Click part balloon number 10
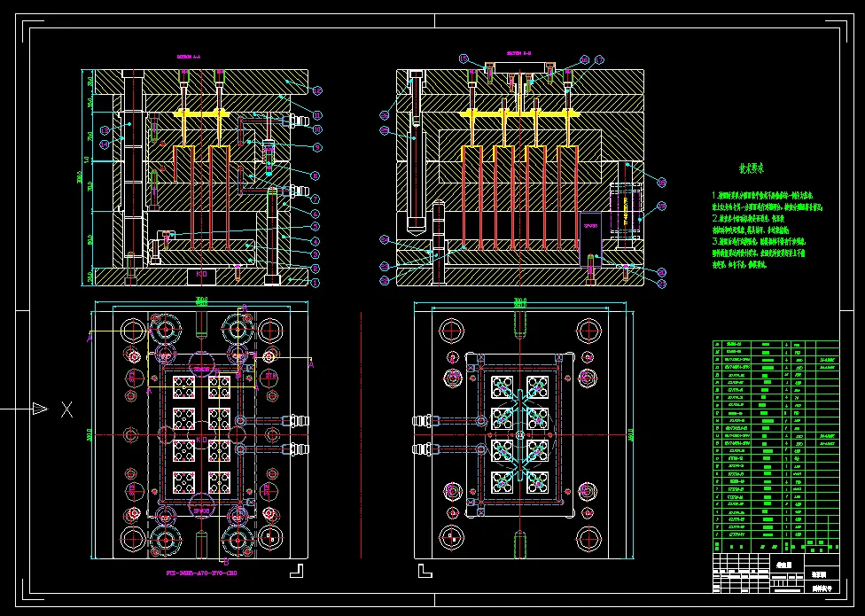 (x=317, y=129)
